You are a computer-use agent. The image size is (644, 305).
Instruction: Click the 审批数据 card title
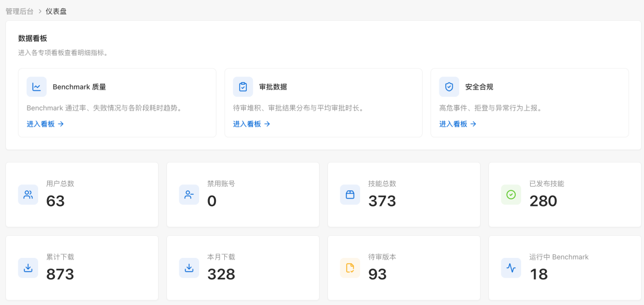273,87
